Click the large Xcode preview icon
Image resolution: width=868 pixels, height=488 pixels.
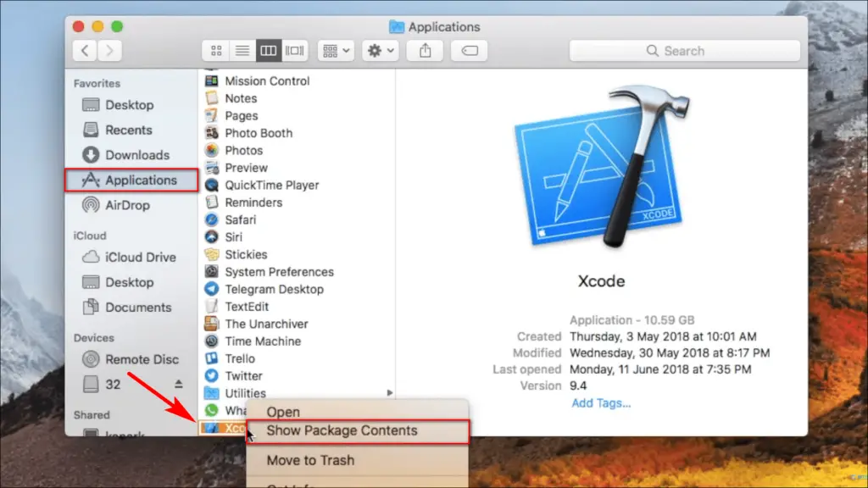pyautogui.click(x=602, y=167)
